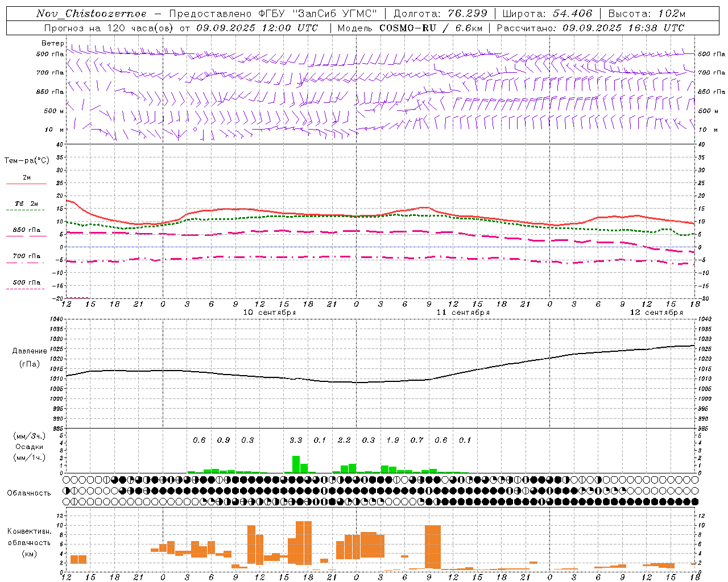
Task: Select the 1.9 precipitation total value
Action: 392,440
